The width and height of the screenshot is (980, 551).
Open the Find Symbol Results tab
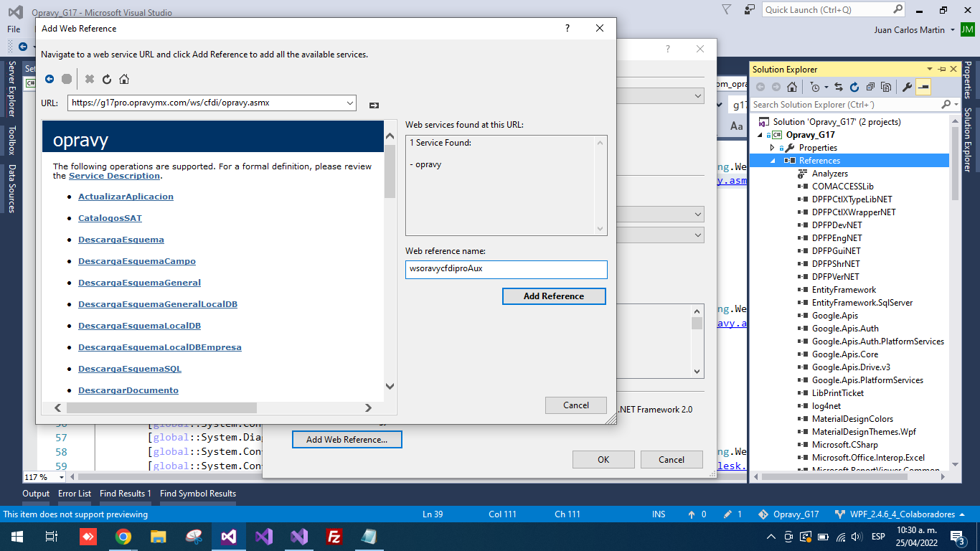click(198, 494)
